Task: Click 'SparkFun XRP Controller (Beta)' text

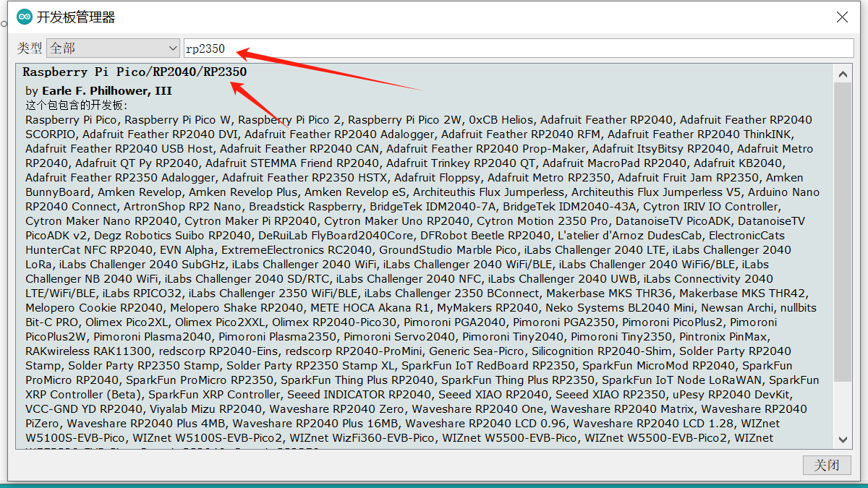Action: tap(84, 395)
